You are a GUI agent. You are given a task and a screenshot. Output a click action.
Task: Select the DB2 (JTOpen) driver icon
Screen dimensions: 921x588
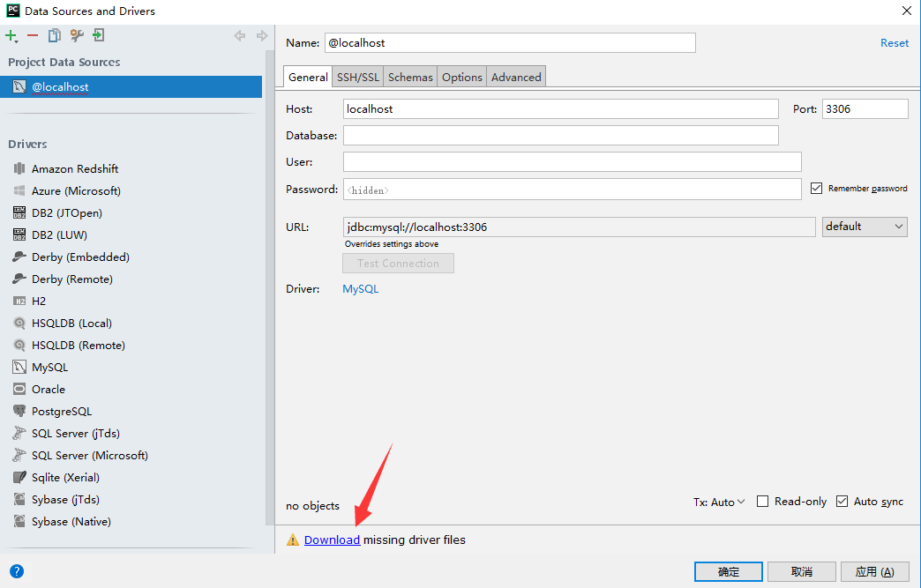pyautogui.click(x=19, y=212)
